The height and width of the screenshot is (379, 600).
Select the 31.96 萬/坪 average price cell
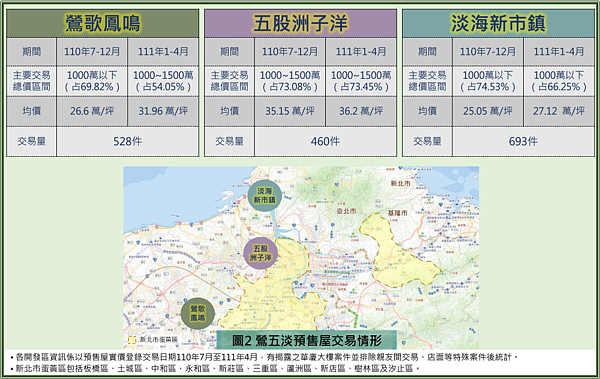163,111
